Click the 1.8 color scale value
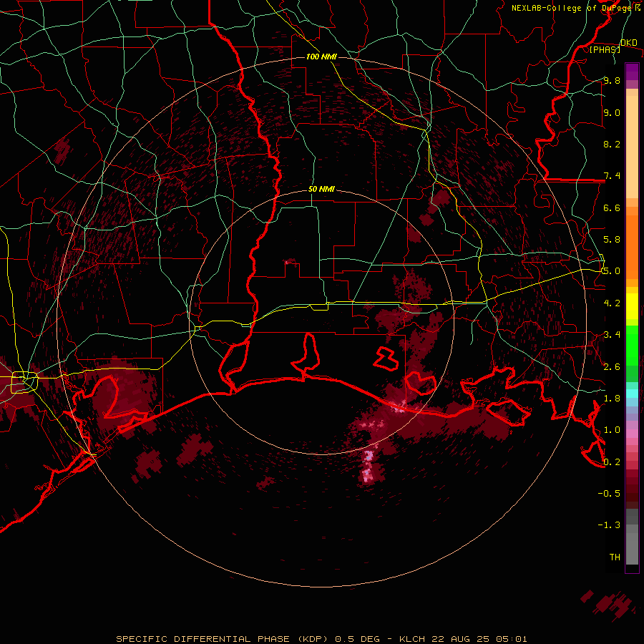Image resolution: width=644 pixels, height=644 pixels. coord(612,399)
